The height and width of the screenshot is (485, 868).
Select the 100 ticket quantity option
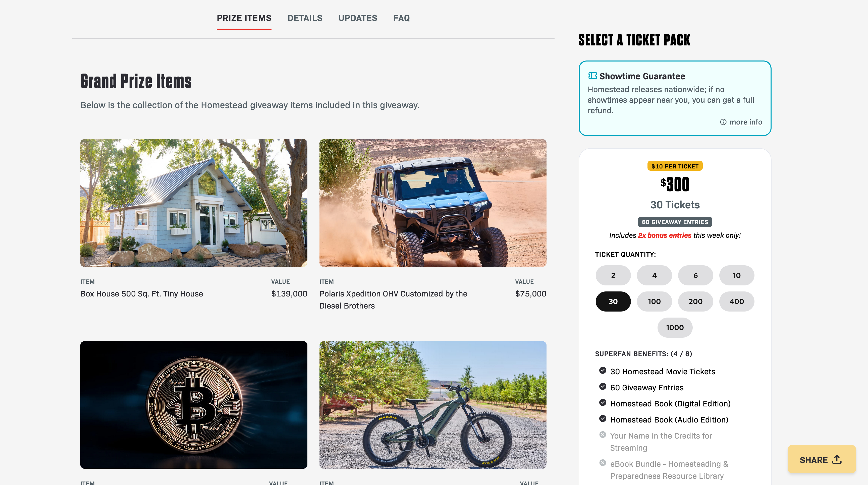click(x=654, y=301)
